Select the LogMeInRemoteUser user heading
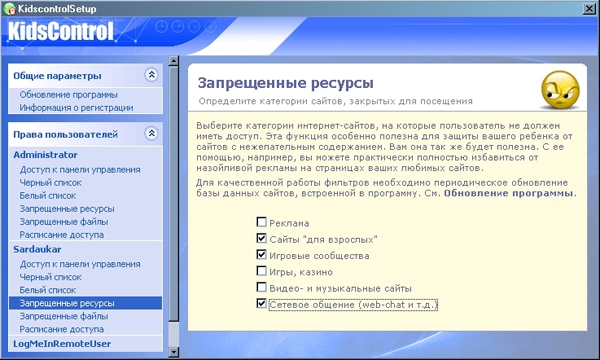The image size is (600, 360). tap(62, 344)
